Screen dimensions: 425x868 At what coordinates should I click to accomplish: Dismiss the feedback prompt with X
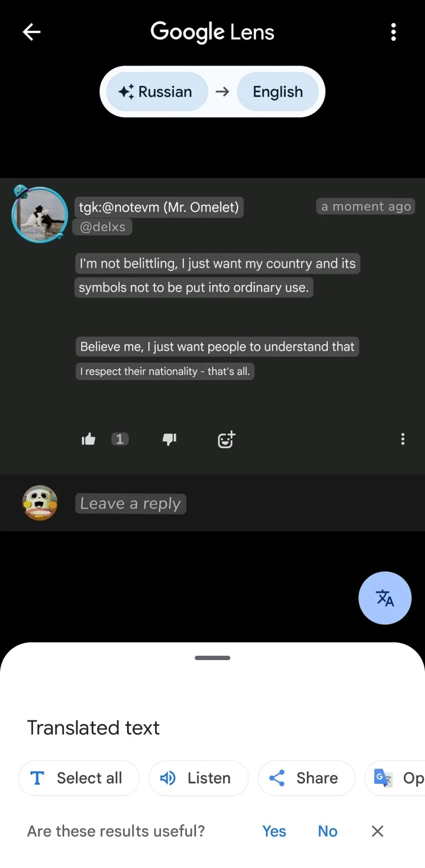[377, 831]
